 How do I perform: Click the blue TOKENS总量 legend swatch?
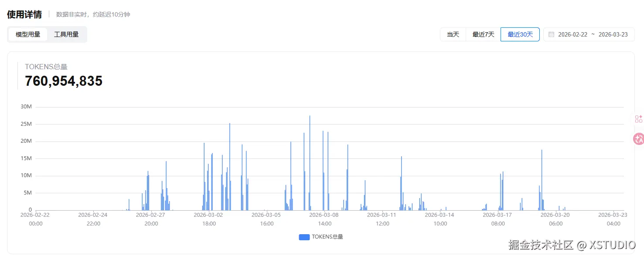click(304, 237)
